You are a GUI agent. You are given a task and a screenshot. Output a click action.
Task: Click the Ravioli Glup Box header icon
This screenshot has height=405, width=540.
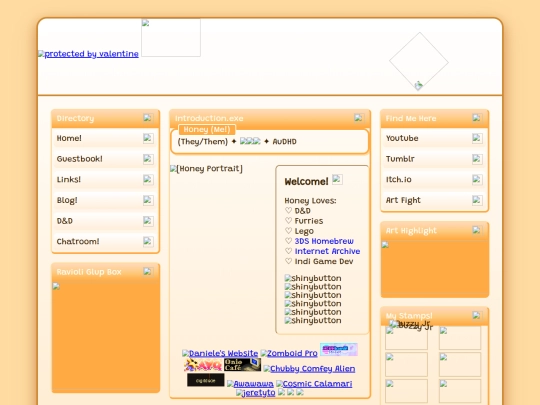coord(148,272)
